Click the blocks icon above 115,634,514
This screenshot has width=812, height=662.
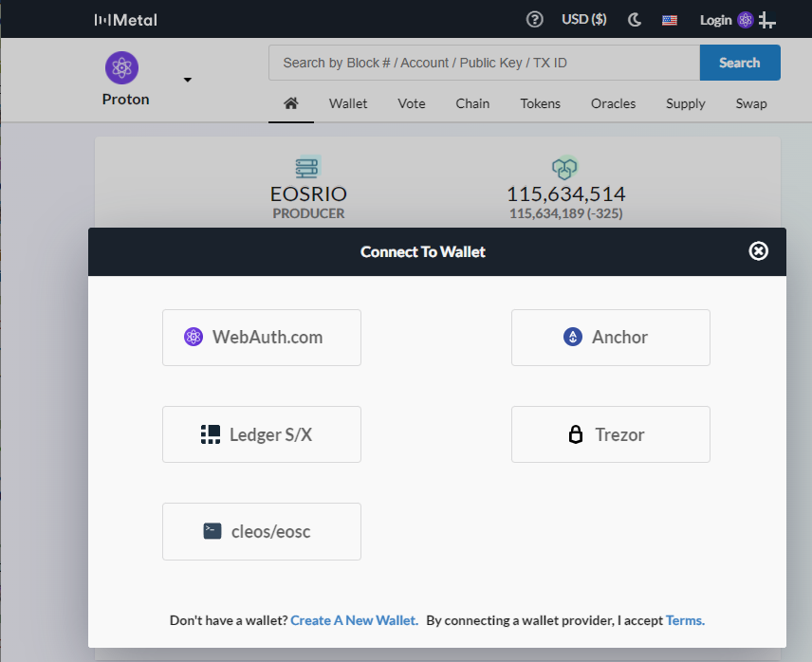pos(565,167)
